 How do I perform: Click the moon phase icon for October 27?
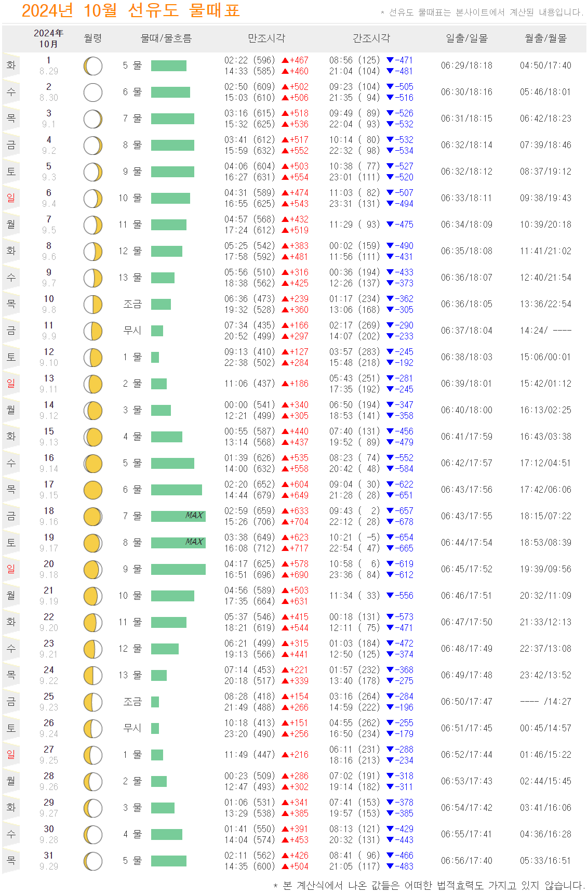point(93,755)
